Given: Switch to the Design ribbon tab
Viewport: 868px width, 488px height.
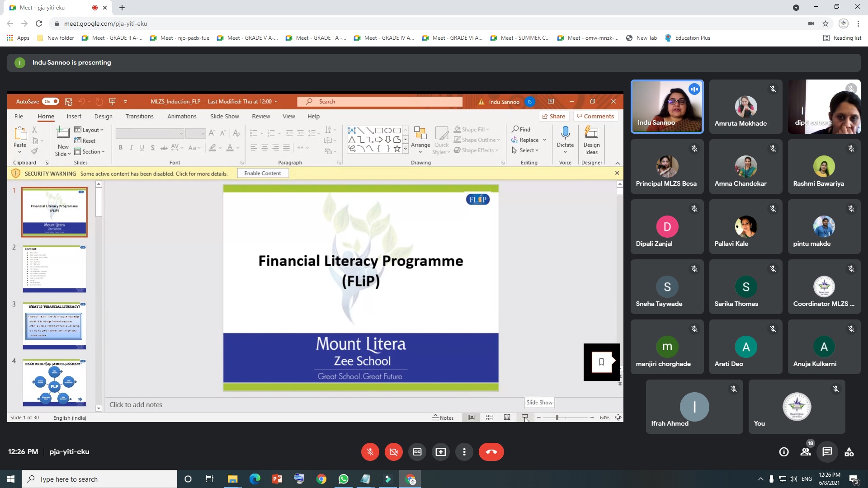Looking at the screenshot, I should point(104,116).
